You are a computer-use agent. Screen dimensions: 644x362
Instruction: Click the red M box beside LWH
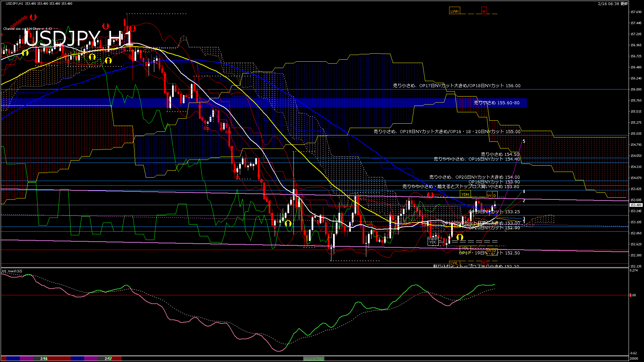click(x=484, y=11)
